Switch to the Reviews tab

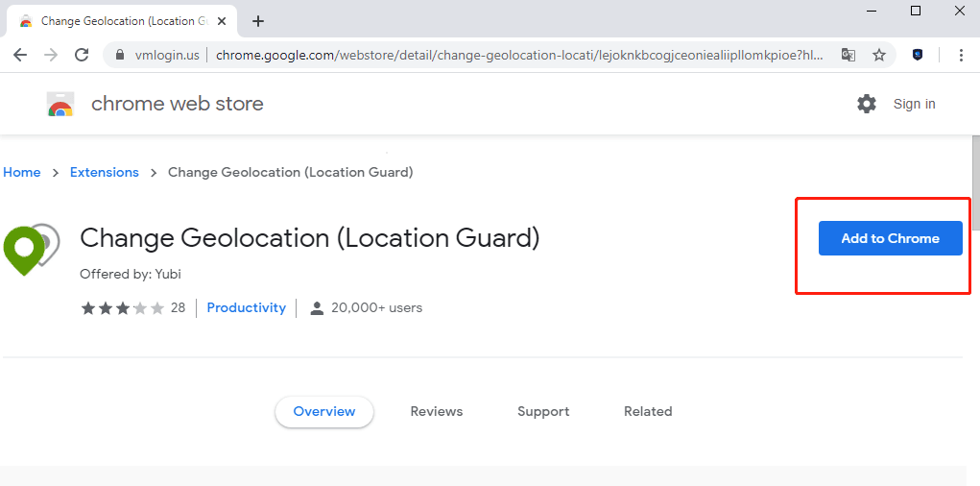[436, 411]
